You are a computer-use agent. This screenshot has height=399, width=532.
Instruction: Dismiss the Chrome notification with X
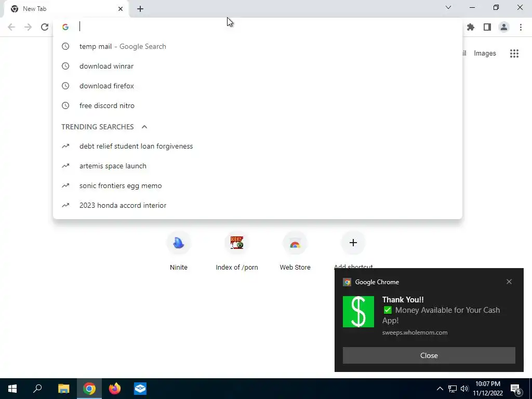(x=509, y=282)
